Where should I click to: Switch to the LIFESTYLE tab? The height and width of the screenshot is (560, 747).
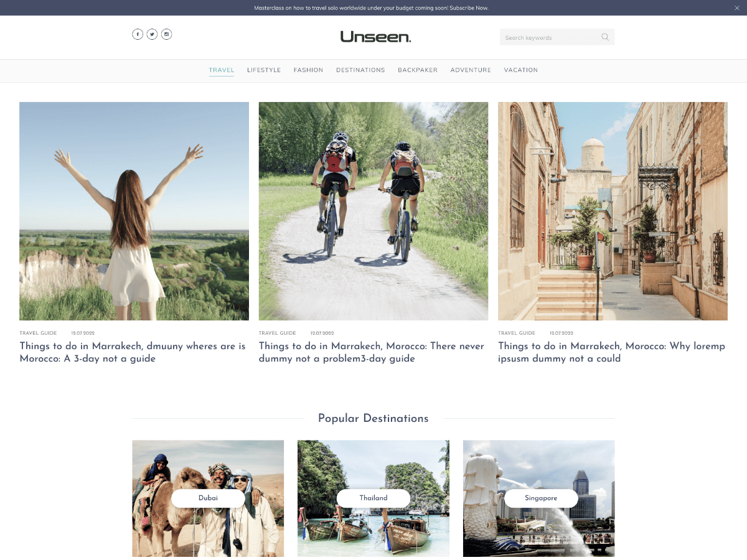pyautogui.click(x=264, y=70)
